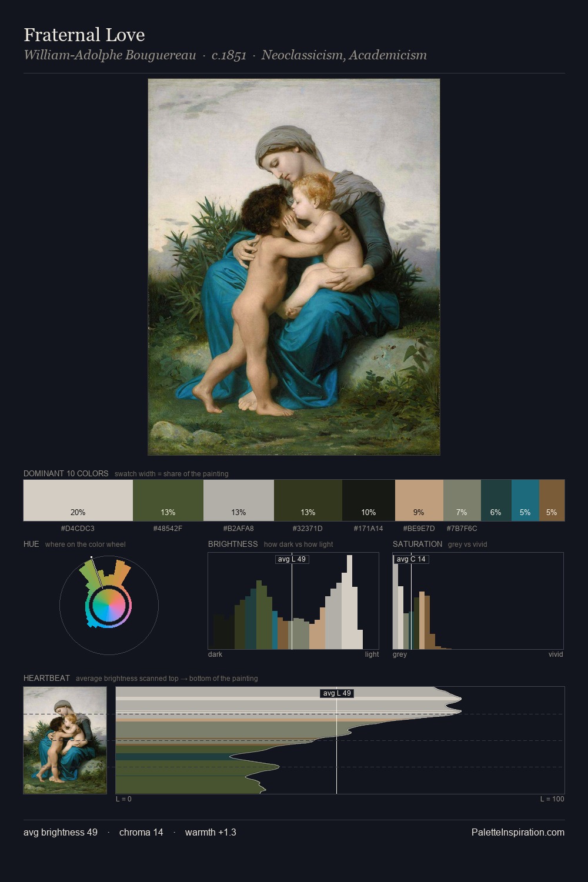Click the DOMINANT 10 COLORS heading

66,473
